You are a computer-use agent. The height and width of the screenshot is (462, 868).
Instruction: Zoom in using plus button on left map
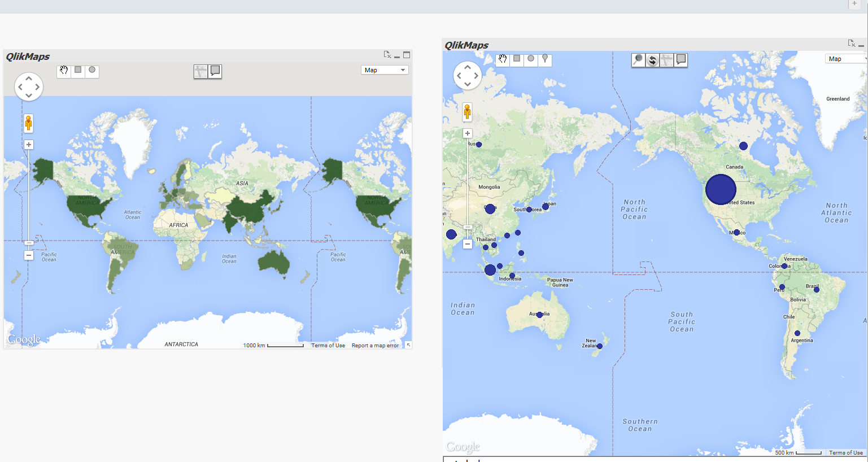pyautogui.click(x=29, y=145)
